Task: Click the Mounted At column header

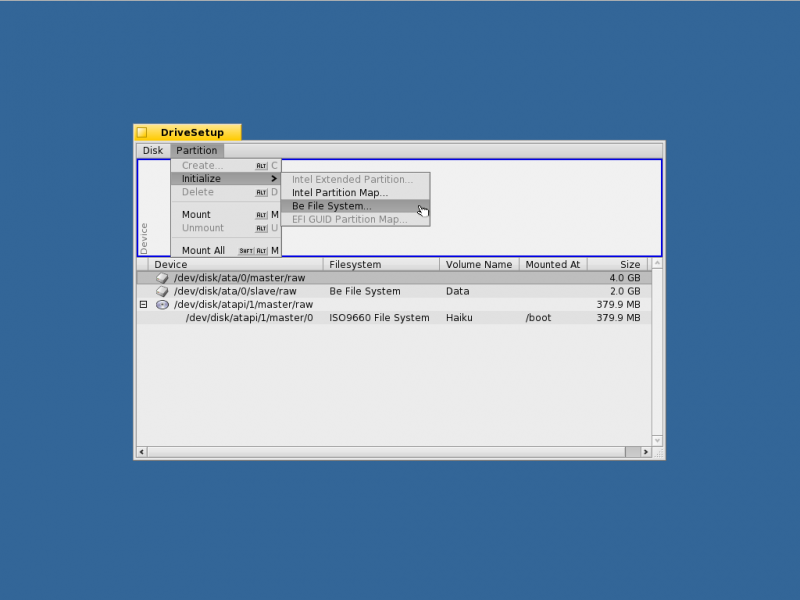Action: 553,264
